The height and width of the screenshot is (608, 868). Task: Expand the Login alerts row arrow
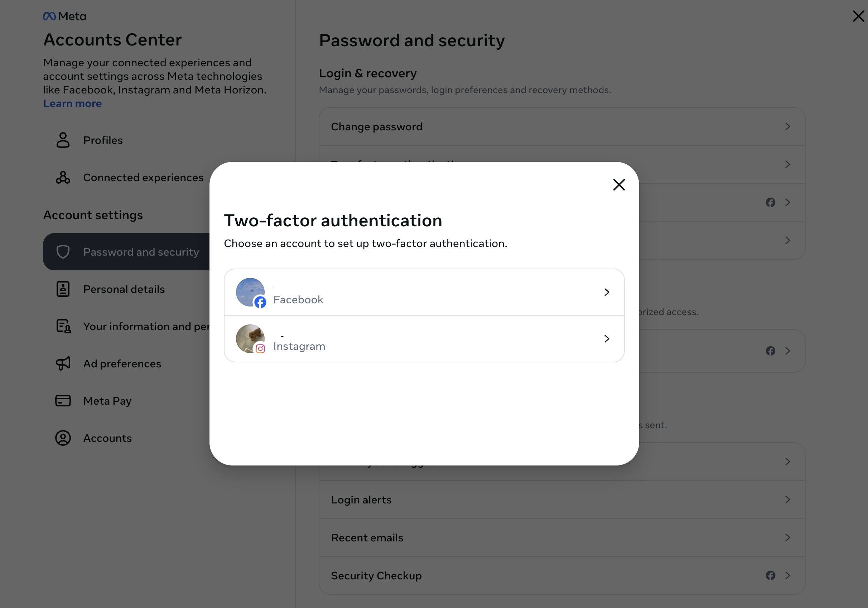click(x=787, y=500)
